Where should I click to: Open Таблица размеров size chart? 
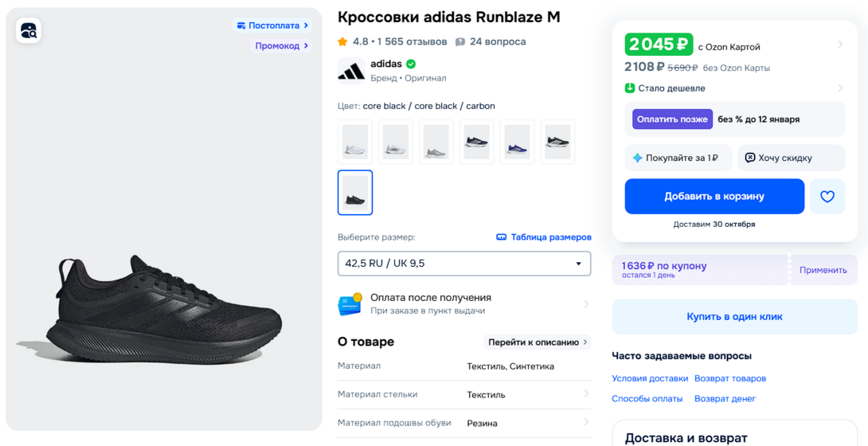tap(544, 237)
